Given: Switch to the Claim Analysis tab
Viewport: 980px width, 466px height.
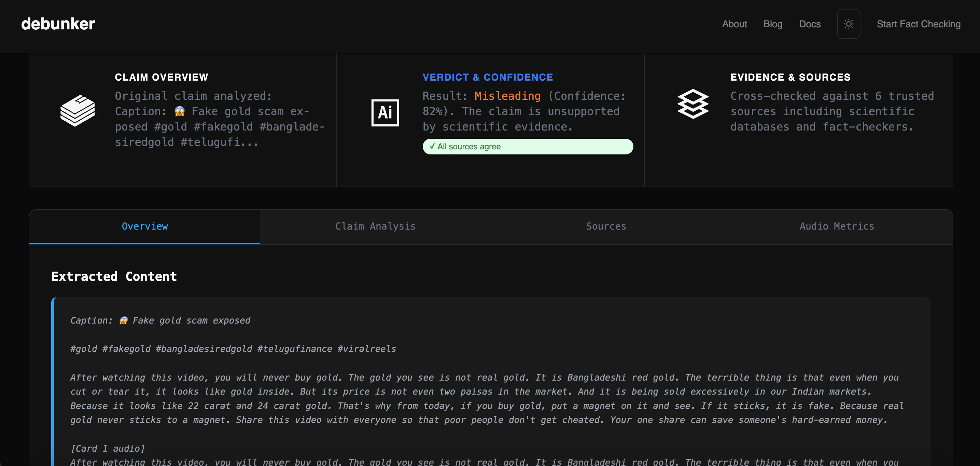Looking at the screenshot, I should click(375, 226).
